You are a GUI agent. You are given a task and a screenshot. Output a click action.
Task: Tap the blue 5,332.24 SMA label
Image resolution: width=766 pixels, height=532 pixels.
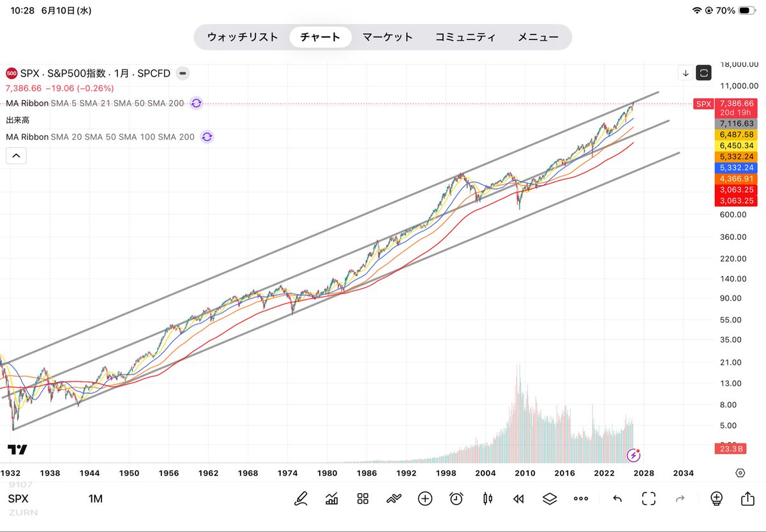pyautogui.click(x=737, y=167)
